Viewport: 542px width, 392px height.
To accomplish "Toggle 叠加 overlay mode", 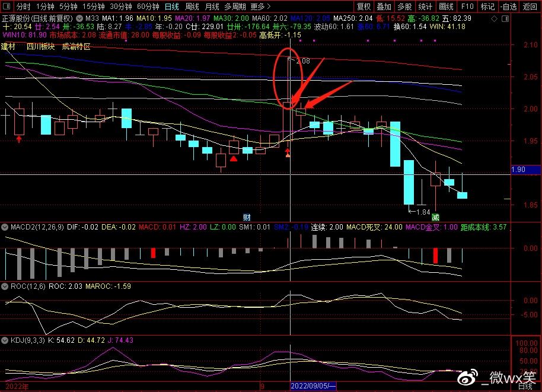I will pos(384,7).
